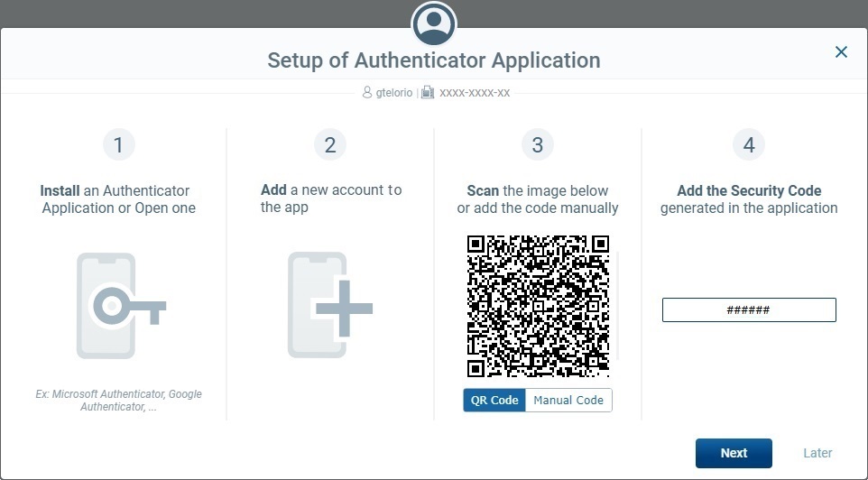Viewport: 868px width, 480px height.
Task: Click the security code input field
Action: click(748, 309)
